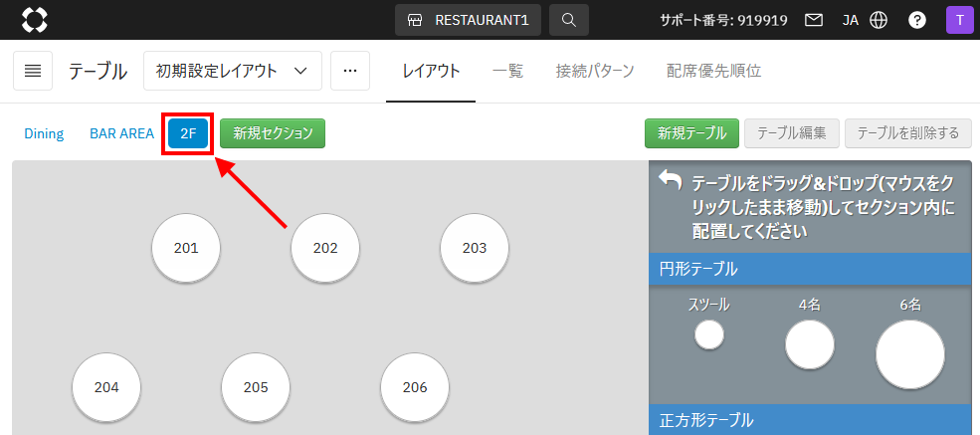The image size is (980, 435).
Task: Click the green 新規テーブル button
Action: [691, 133]
